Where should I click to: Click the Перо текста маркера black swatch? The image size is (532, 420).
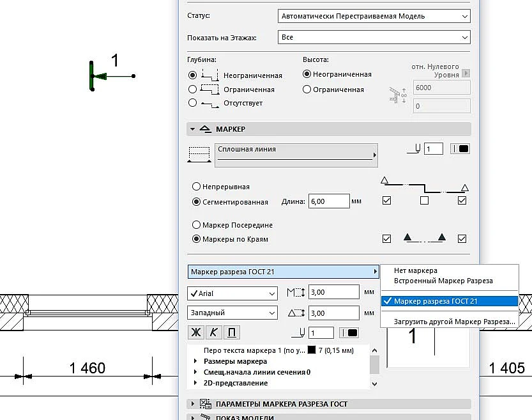click(x=312, y=350)
